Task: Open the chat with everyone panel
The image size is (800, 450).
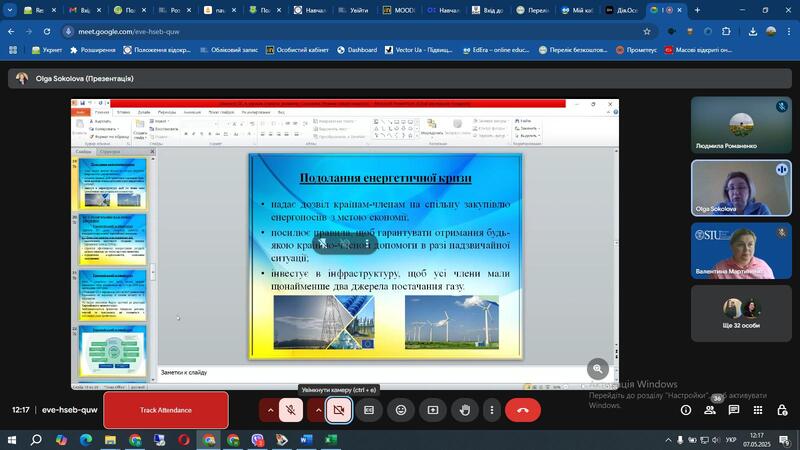Action: pyautogui.click(x=734, y=410)
